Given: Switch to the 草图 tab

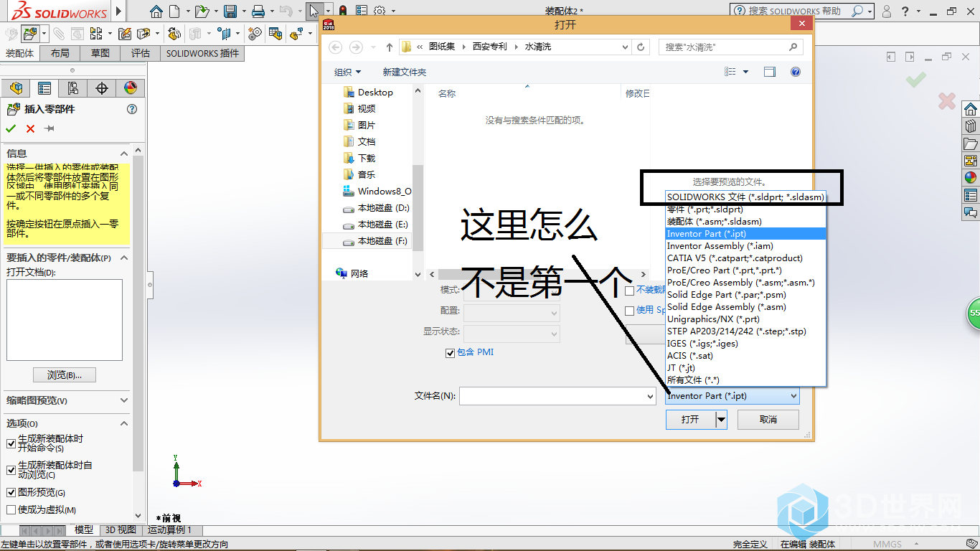Looking at the screenshot, I should (x=100, y=54).
